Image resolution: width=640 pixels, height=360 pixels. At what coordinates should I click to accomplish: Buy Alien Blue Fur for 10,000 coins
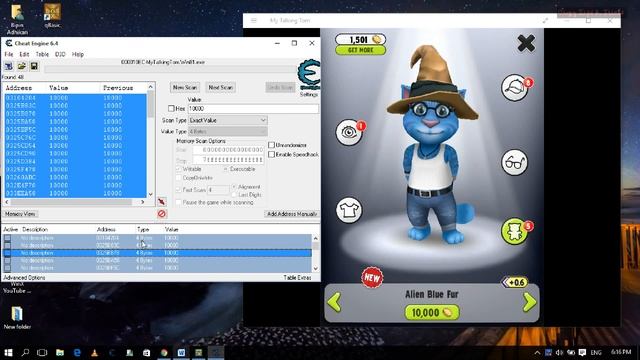[x=432, y=313]
